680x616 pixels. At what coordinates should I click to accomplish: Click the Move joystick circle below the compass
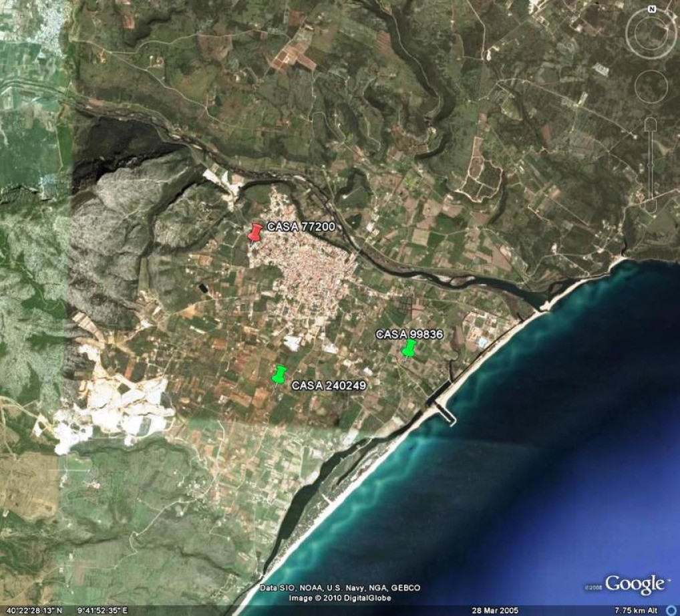click(x=651, y=87)
